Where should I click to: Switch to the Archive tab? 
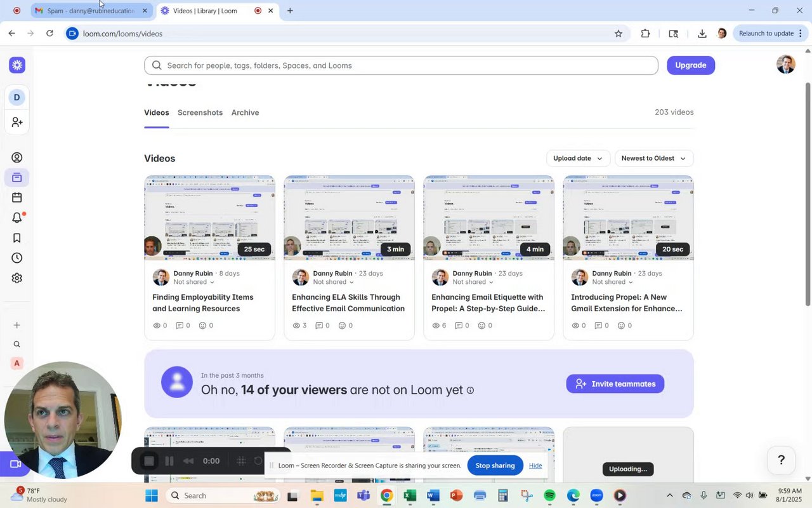click(x=245, y=112)
